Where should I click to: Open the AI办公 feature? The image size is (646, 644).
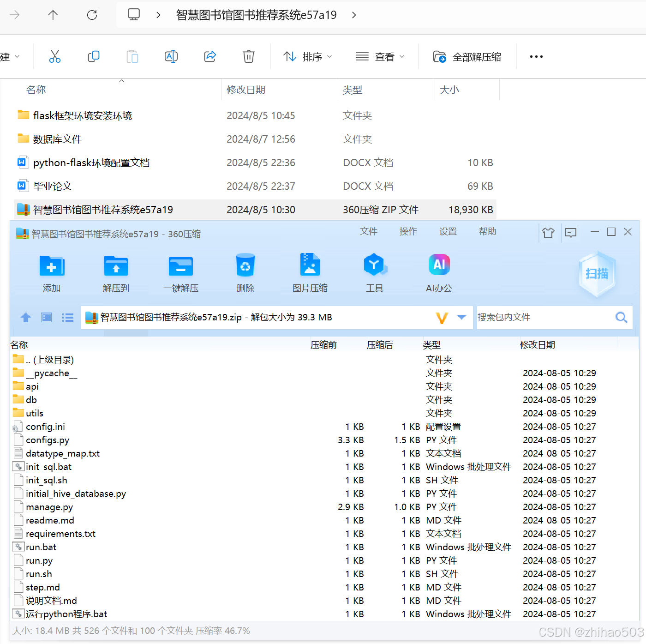coord(439,272)
